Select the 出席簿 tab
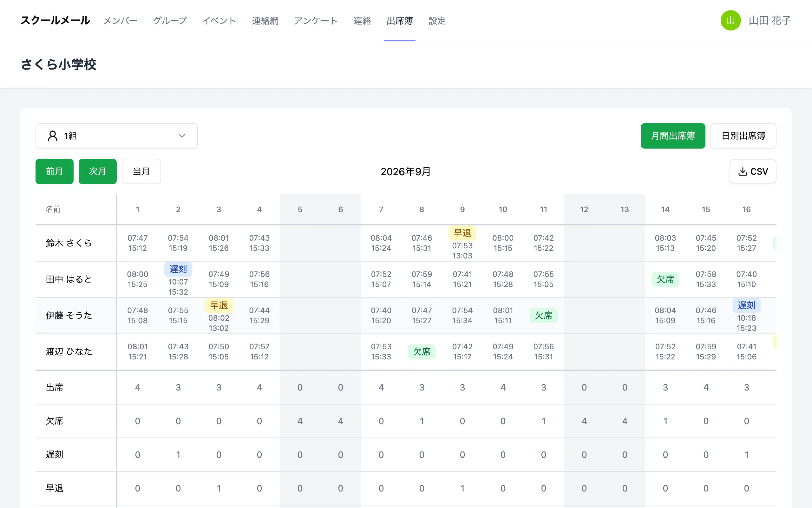Viewport: 812px width, 508px height. [x=400, y=21]
